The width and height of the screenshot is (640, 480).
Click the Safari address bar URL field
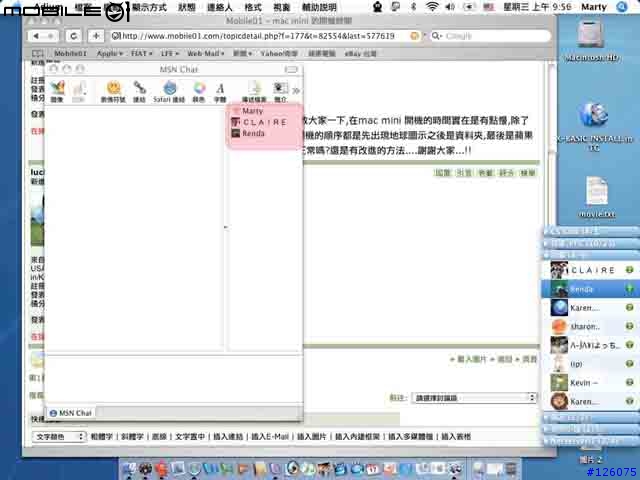265,36
